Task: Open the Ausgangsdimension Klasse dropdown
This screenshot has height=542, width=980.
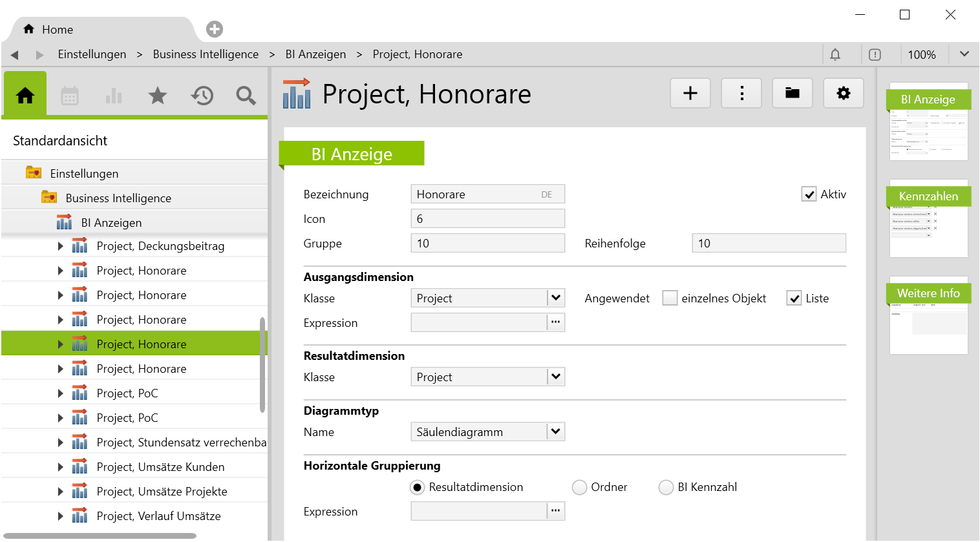Action: (555, 298)
